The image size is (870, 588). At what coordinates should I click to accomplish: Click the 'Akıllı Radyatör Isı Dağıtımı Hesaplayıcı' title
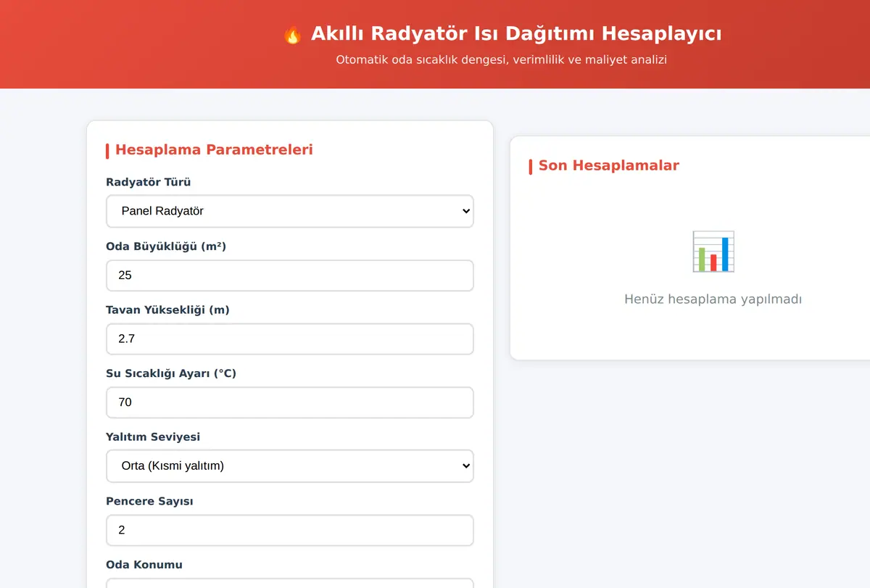[516, 34]
